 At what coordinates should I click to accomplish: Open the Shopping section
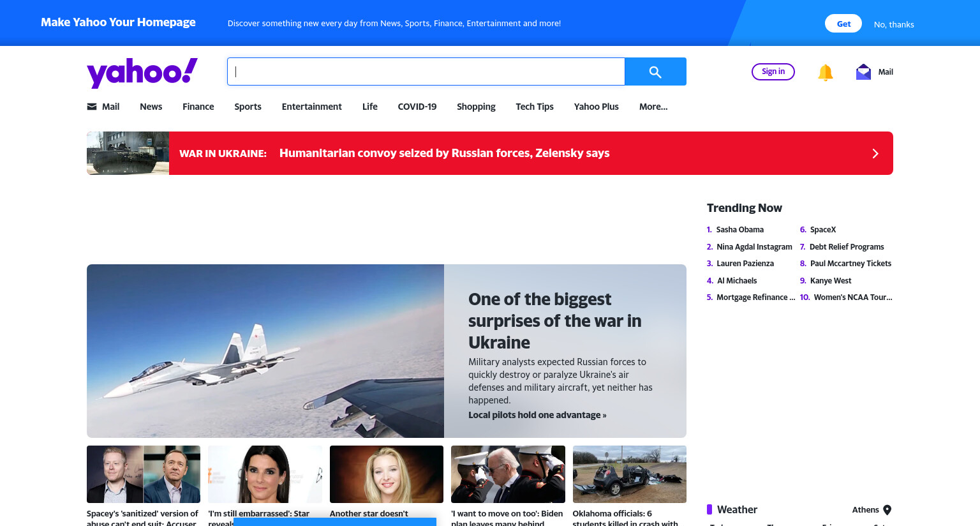click(476, 107)
